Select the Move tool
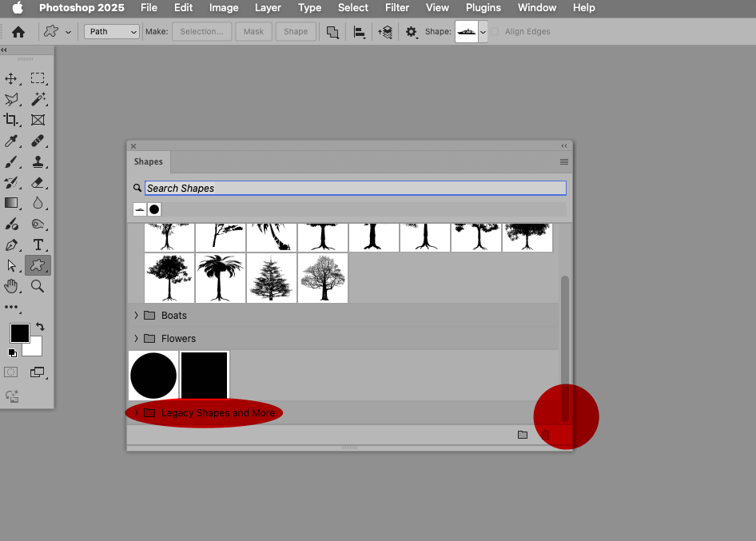Image resolution: width=756 pixels, height=541 pixels. 11,78
